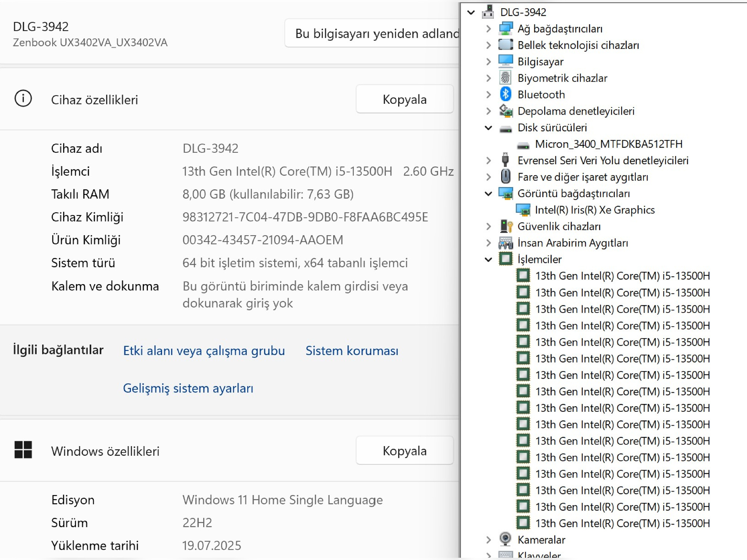747x560 pixels.
Task: Select Micron_3400_MTFDKBA512TFH disk entry
Action: point(608,144)
